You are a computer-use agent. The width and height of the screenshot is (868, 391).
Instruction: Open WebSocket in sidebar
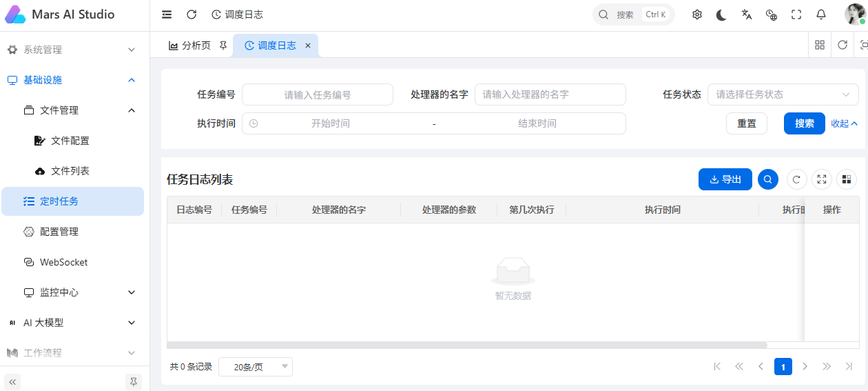click(x=72, y=262)
